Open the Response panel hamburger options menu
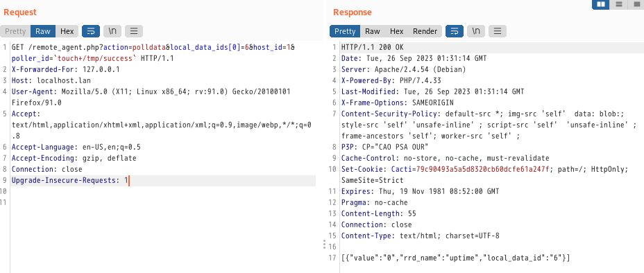 pos(498,31)
